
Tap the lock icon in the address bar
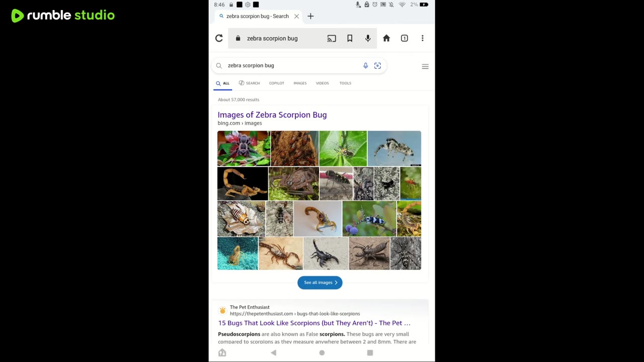[238, 38]
